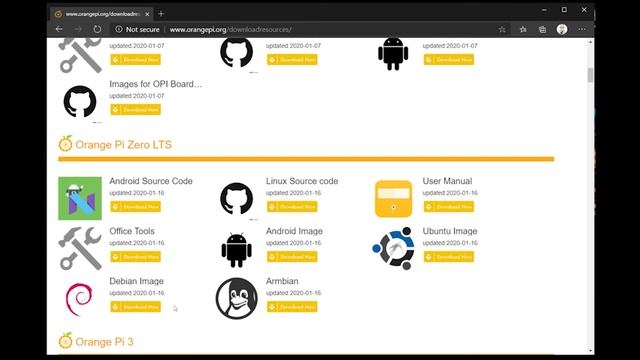Click scrollbar down arrow
This screenshot has width=640, height=360.
point(590,351)
